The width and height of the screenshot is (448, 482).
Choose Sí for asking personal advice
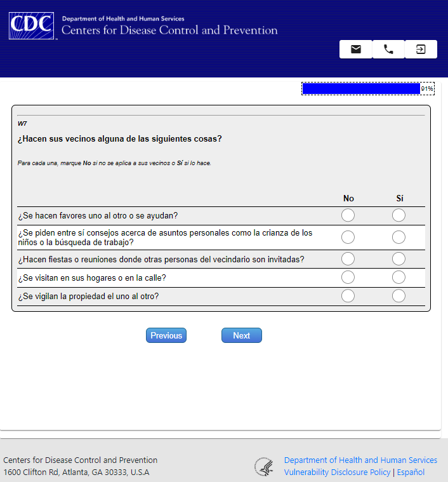pyautogui.click(x=399, y=238)
